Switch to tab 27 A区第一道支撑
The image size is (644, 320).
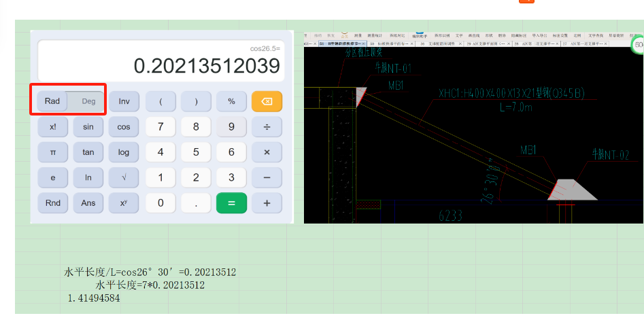click(x=584, y=44)
